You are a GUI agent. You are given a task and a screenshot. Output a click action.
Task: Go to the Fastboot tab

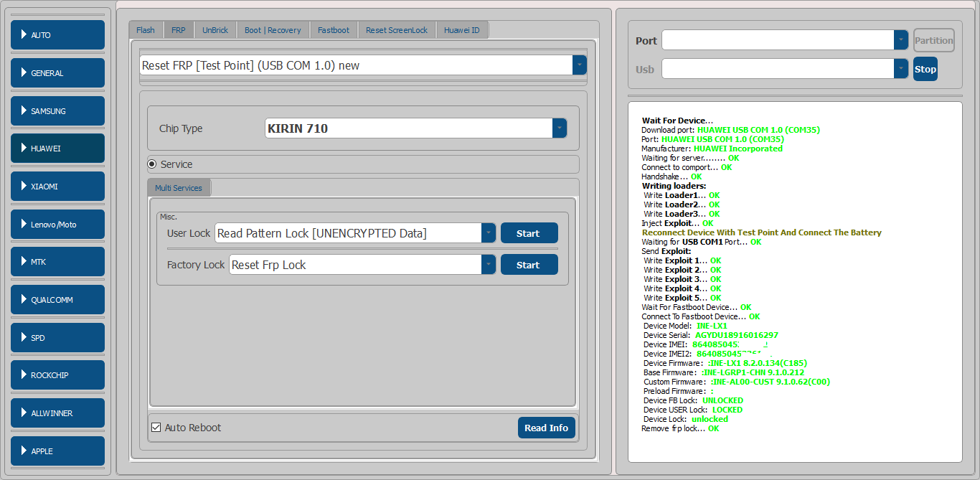[x=334, y=30]
